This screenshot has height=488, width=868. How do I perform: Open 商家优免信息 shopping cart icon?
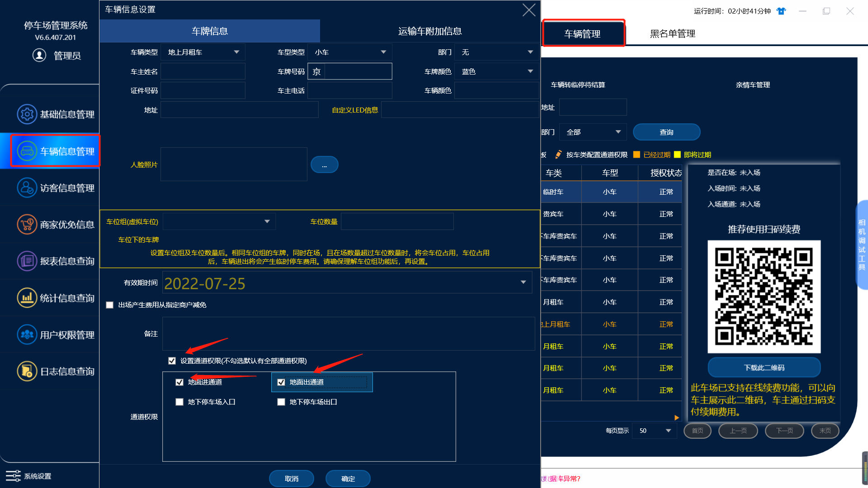[27, 224]
